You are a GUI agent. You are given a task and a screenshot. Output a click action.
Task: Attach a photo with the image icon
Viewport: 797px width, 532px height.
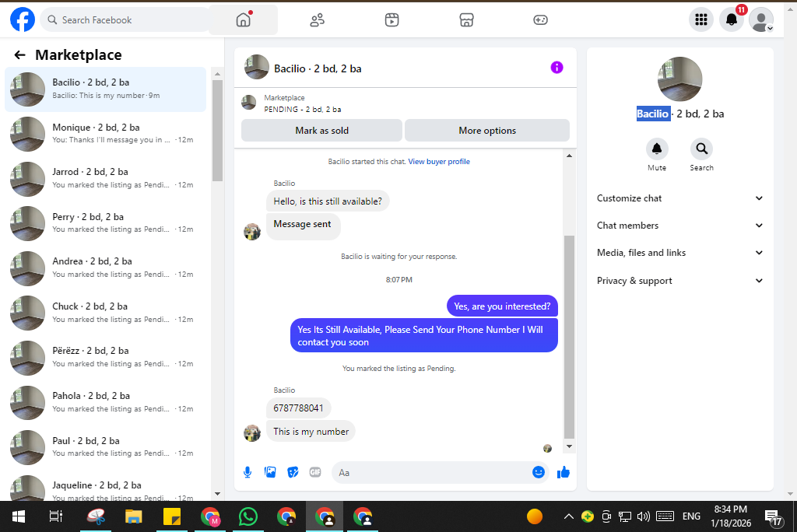pos(270,472)
